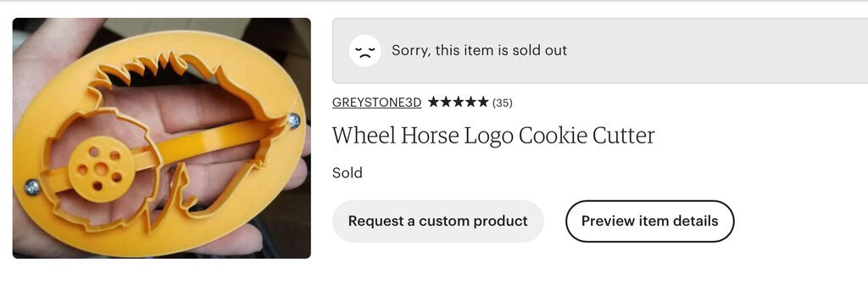Click Preview item details button
868x308 pixels.
(x=650, y=221)
